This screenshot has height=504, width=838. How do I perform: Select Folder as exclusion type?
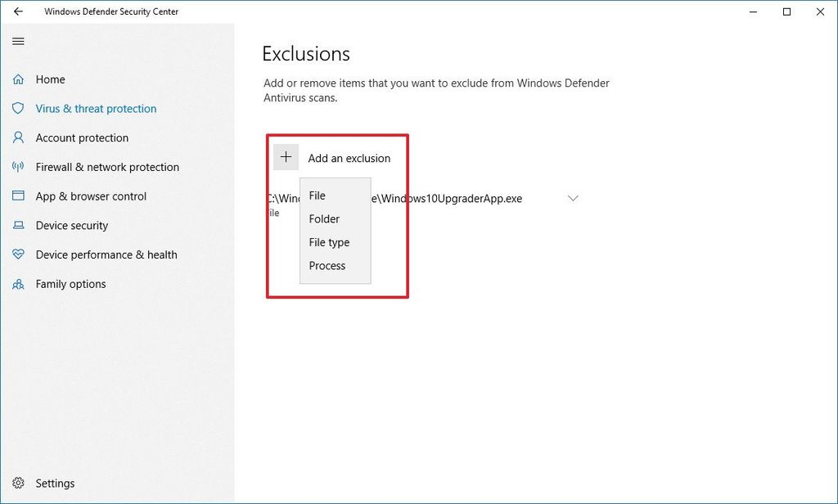[324, 218]
